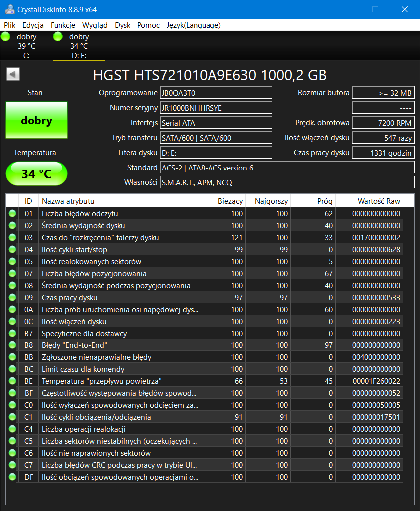Viewport: 420px width, 511px height.
Task: Click raw value 00001F260022
Action: (x=376, y=381)
